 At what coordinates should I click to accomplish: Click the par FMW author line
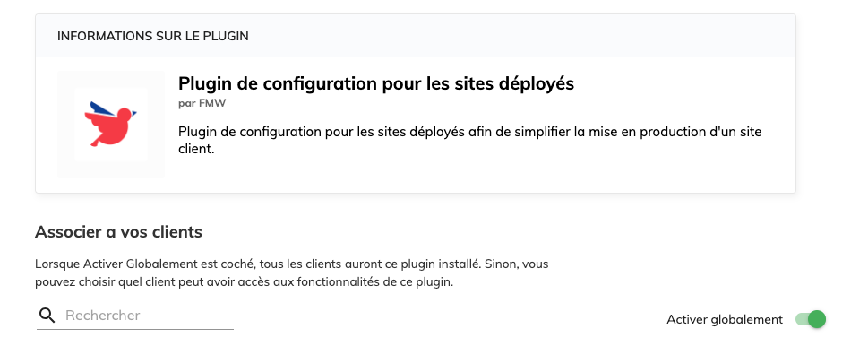(202, 104)
